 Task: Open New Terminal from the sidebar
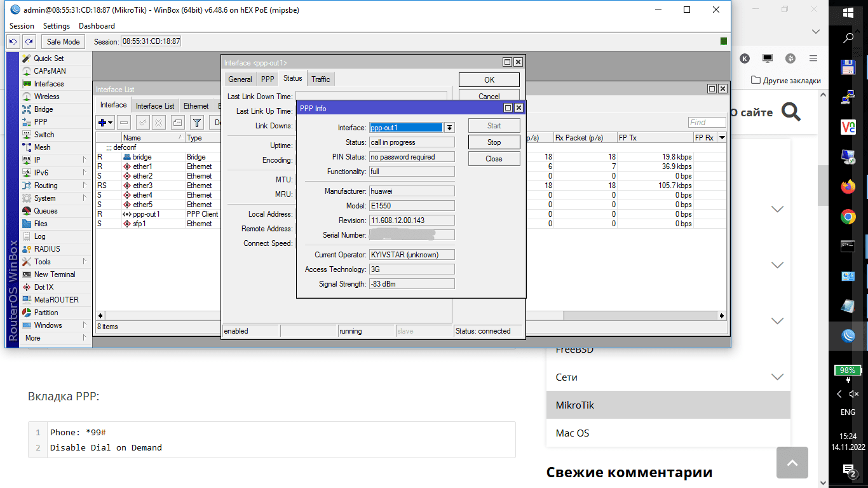point(54,274)
